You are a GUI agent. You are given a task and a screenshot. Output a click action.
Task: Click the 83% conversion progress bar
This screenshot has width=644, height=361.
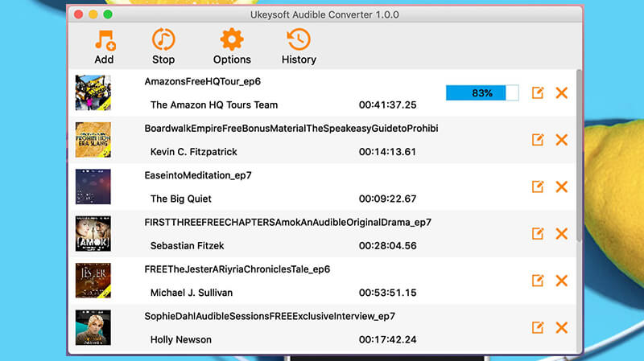click(482, 92)
